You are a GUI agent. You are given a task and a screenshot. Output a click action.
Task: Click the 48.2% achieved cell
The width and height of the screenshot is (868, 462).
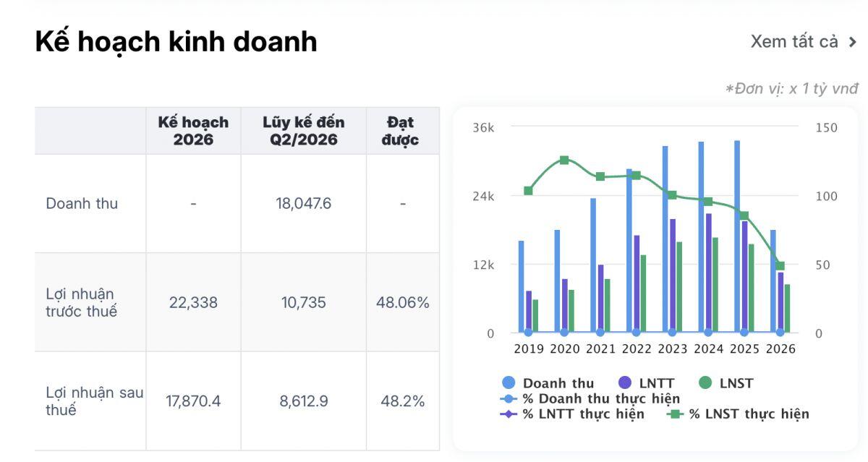pyautogui.click(x=402, y=401)
